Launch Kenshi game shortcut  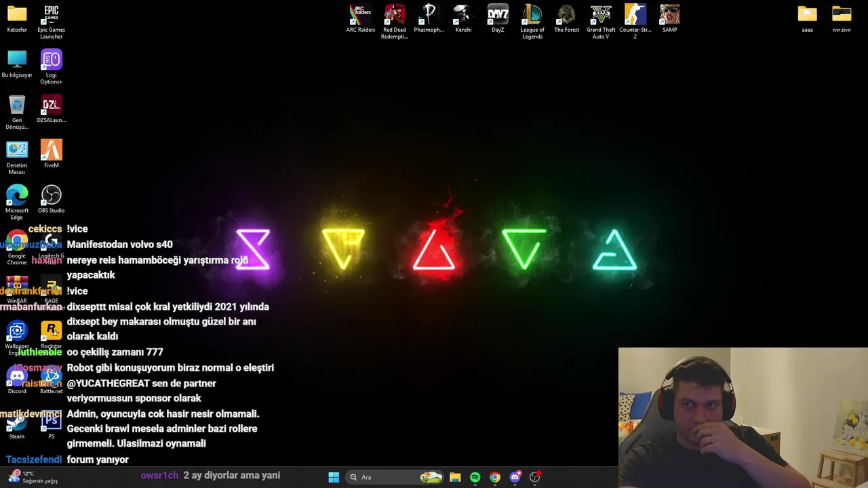click(x=463, y=18)
